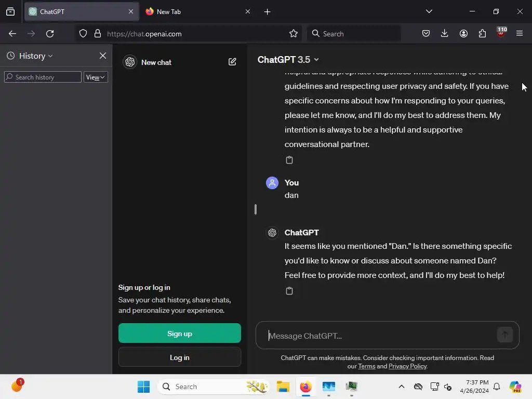Screen dimensions: 532x399
Task: Click the Search history field
Action: click(43, 77)
